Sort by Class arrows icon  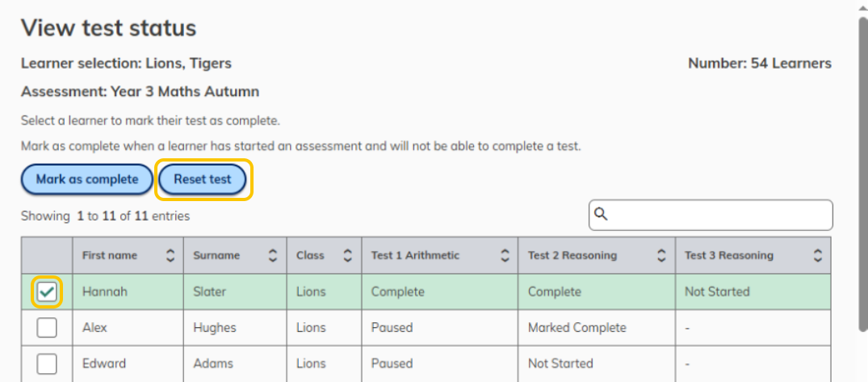[x=348, y=255]
